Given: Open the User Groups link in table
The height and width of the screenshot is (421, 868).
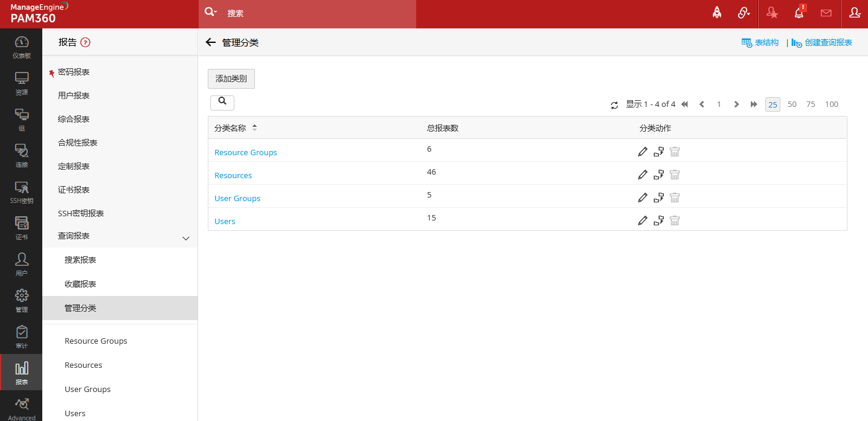Looking at the screenshot, I should 237,198.
